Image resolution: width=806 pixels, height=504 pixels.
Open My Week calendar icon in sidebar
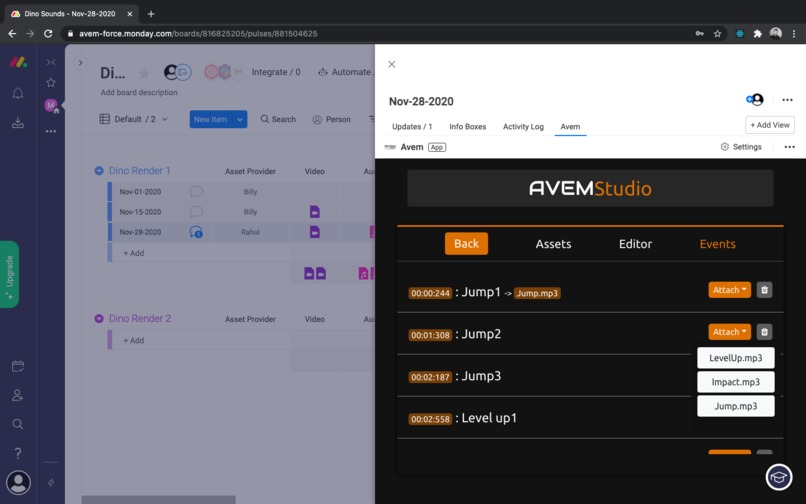point(18,366)
